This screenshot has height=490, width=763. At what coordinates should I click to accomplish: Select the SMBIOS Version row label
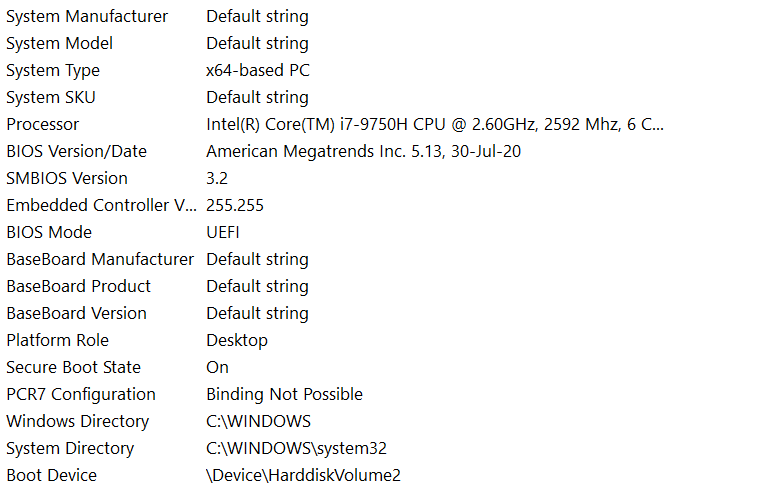coord(67,178)
